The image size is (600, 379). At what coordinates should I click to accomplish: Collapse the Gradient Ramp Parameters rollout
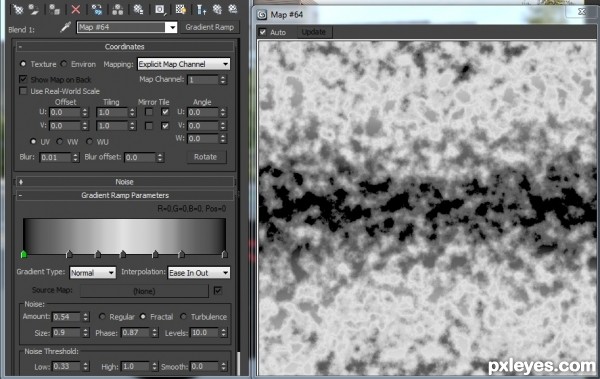point(125,195)
